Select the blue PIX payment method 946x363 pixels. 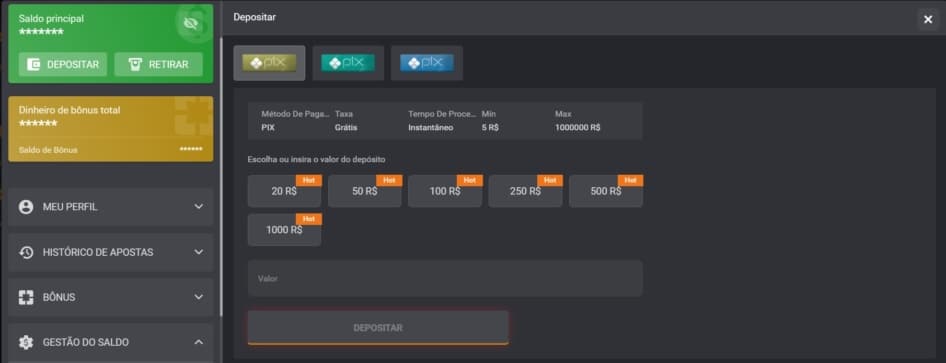(427, 63)
